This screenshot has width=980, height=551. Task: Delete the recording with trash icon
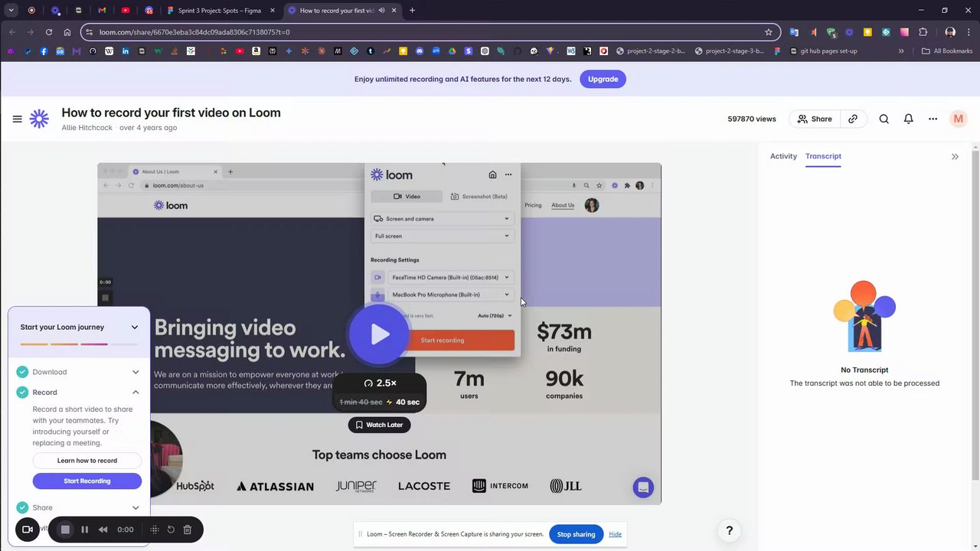187,530
